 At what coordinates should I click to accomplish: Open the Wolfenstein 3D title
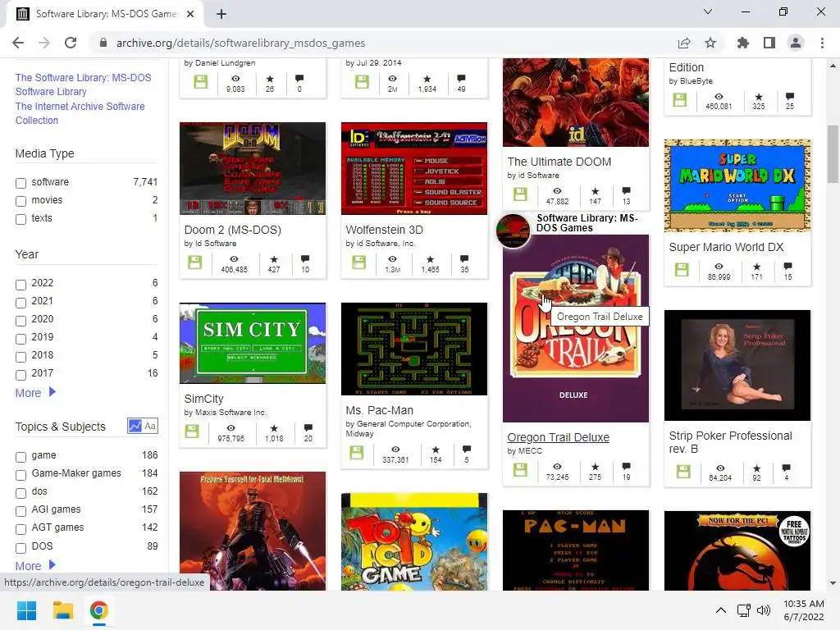pyautogui.click(x=384, y=230)
